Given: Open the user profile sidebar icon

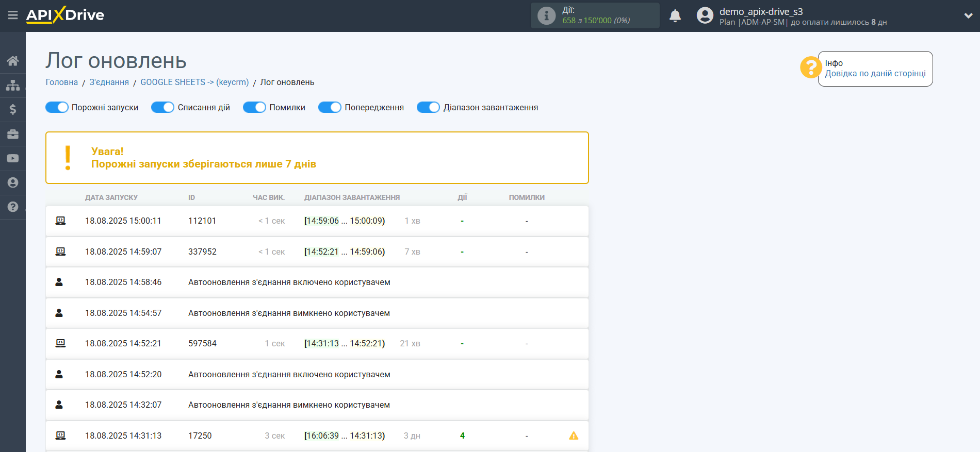Looking at the screenshot, I should [x=13, y=182].
